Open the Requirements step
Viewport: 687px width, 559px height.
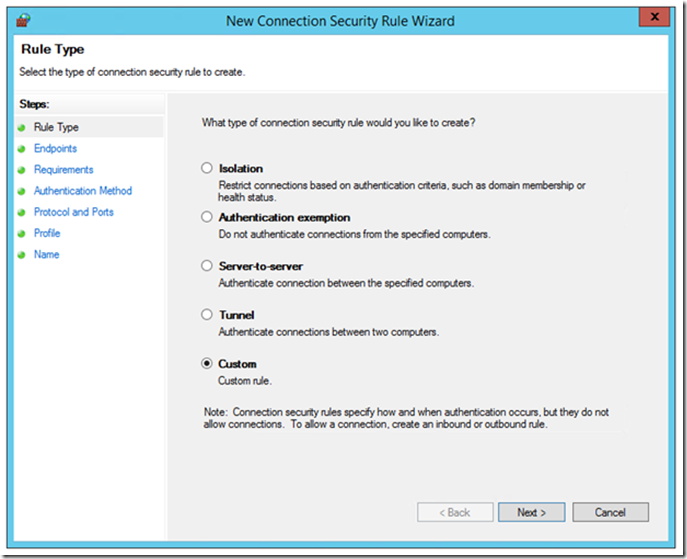tap(63, 170)
